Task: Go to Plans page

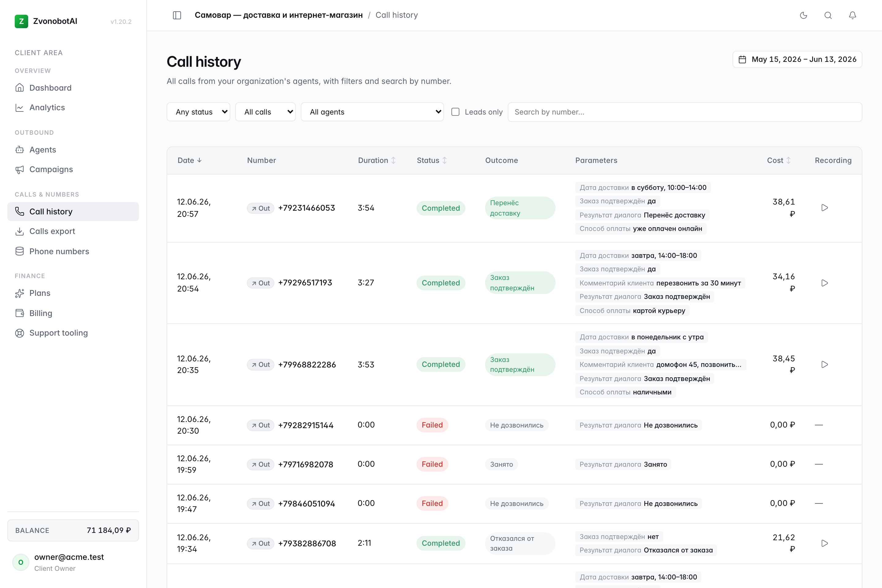Action: click(x=73, y=293)
